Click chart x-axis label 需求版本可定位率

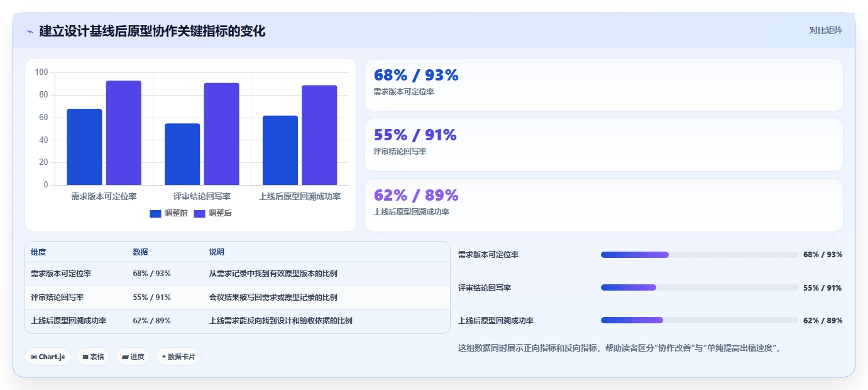pos(104,197)
